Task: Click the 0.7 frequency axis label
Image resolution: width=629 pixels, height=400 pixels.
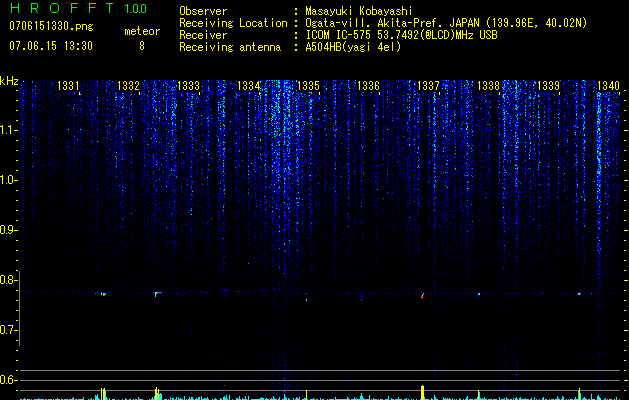Action: coord(8,330)
